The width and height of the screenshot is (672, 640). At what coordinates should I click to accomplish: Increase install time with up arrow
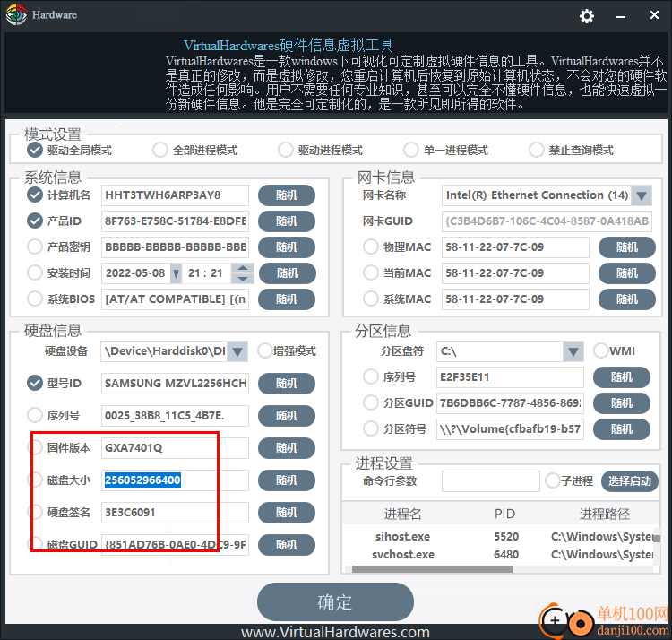tap(243, 268)
